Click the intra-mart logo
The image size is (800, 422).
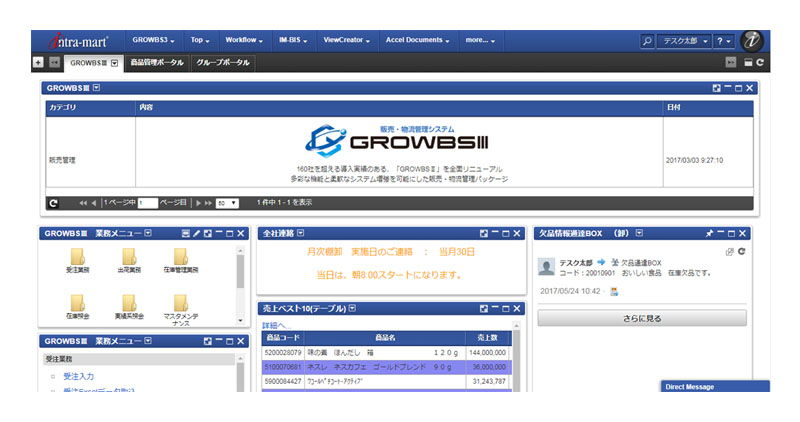[78, 41]
